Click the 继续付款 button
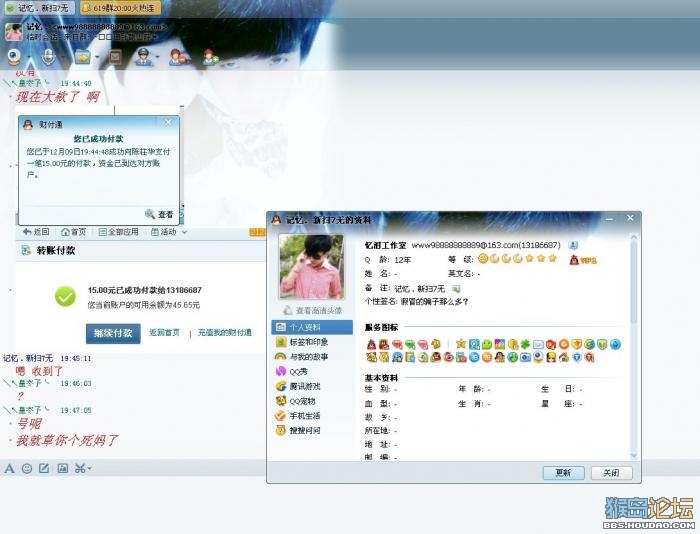 tap(113, 333)
